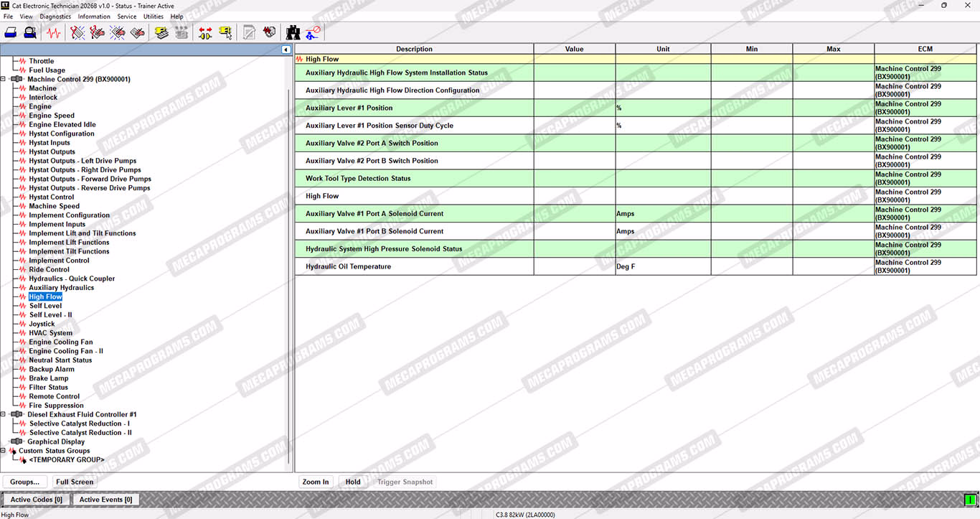Open Active Diagnostic Codes toolbar icon
This screenshot has width=980, height=519.
77,32
